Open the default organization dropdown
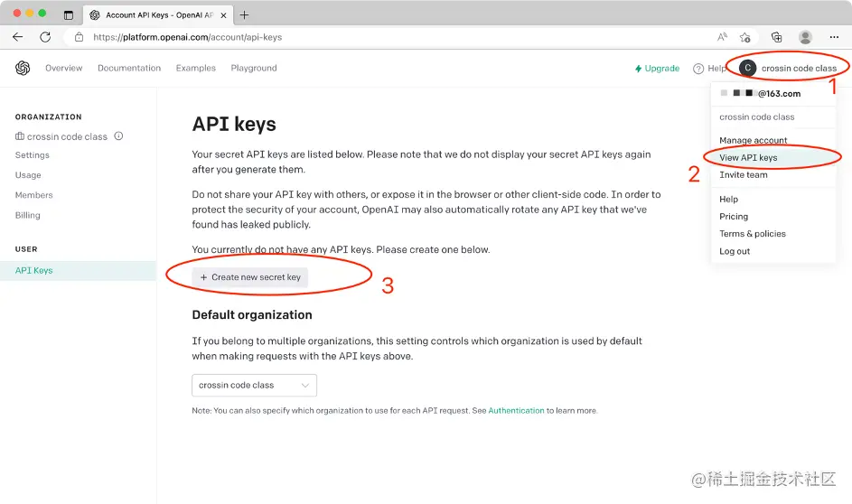 click(x=254, y=385)
